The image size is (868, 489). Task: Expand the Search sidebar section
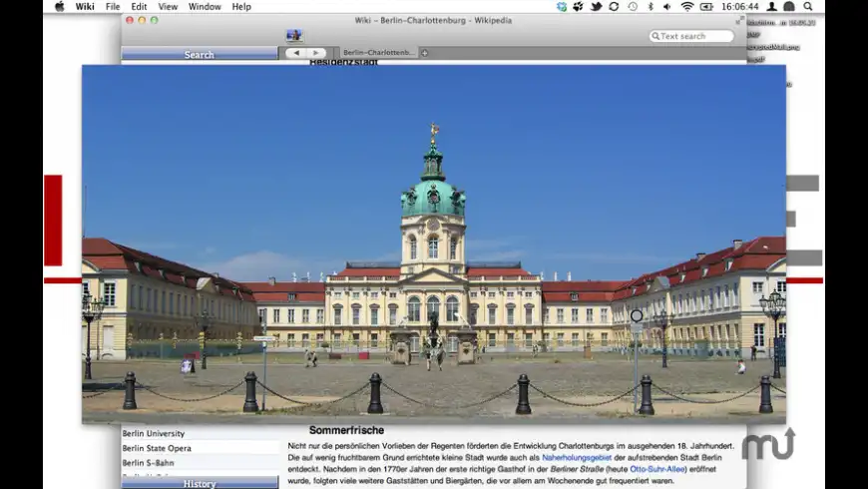(200, 55)
